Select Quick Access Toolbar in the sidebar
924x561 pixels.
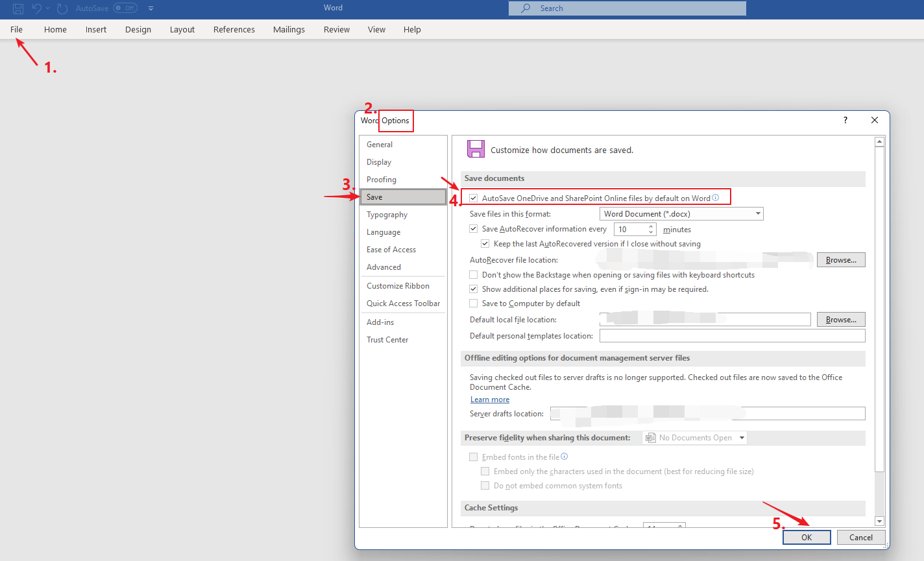point(403,304)
